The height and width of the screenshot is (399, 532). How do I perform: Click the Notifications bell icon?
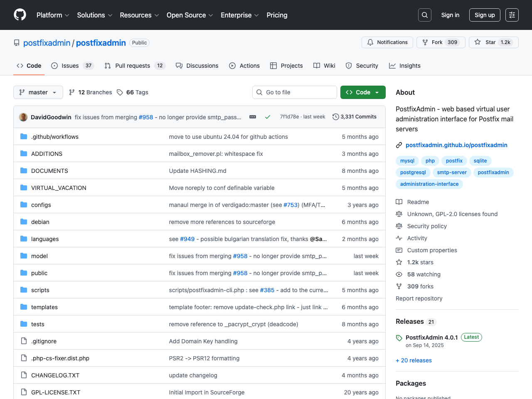point(369,42)
